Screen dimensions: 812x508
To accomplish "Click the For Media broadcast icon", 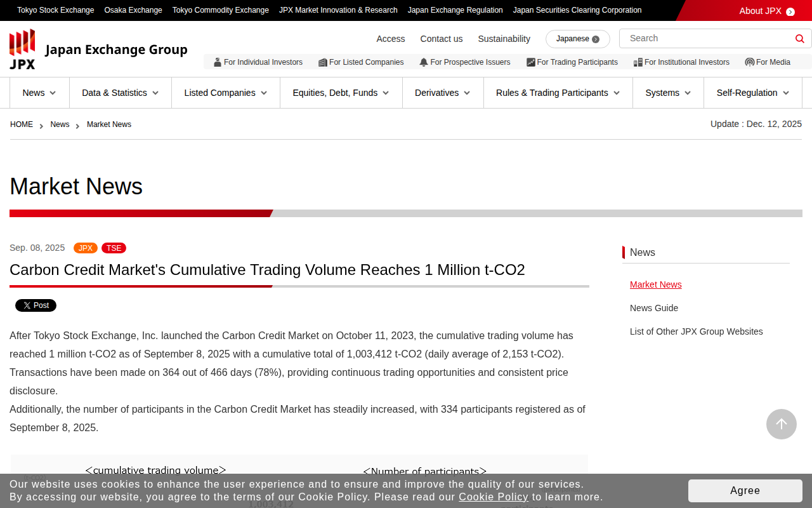I will tap(750, 62).
